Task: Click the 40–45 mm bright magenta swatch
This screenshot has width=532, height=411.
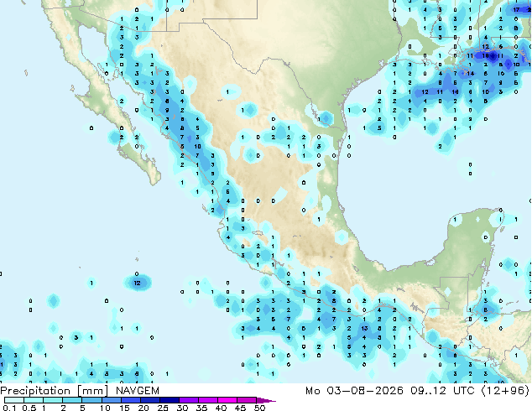Action: (x=227, y=400)
